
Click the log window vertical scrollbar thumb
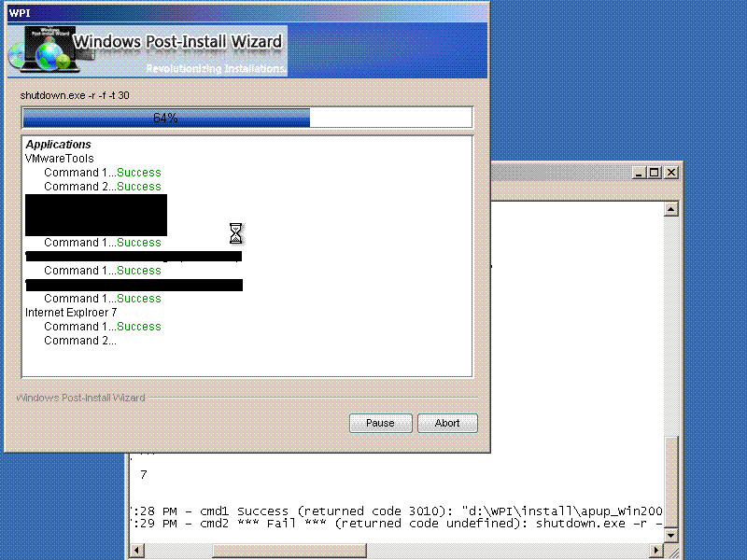[x=670, y=482]
